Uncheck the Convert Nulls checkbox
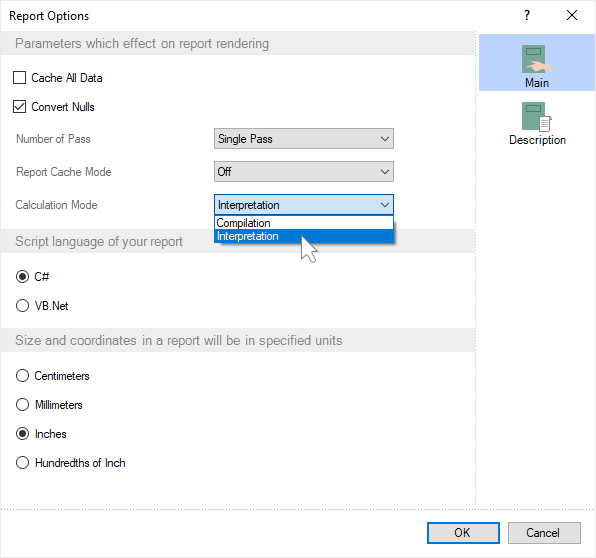The height and width of the screenshot is (558, 596). [19, 107]
